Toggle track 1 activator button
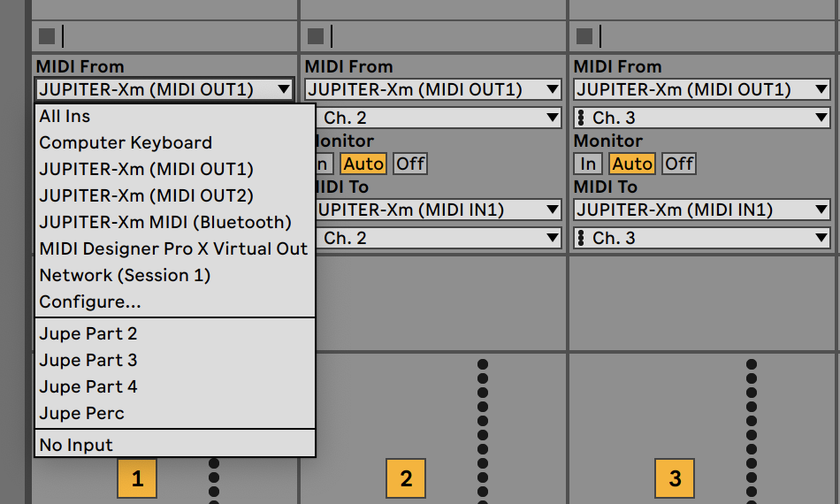The width and height of the screenshot is (840, 504). (137, 478)
